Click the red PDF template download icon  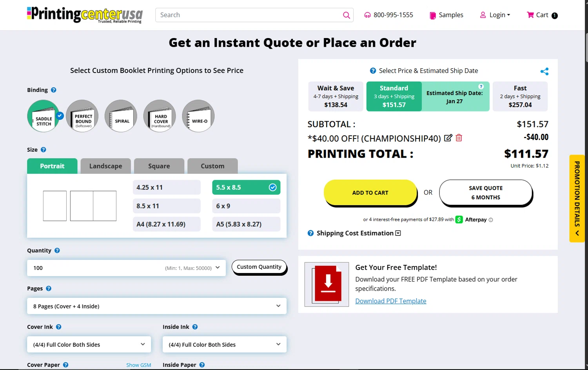click(x=327, y=284)
